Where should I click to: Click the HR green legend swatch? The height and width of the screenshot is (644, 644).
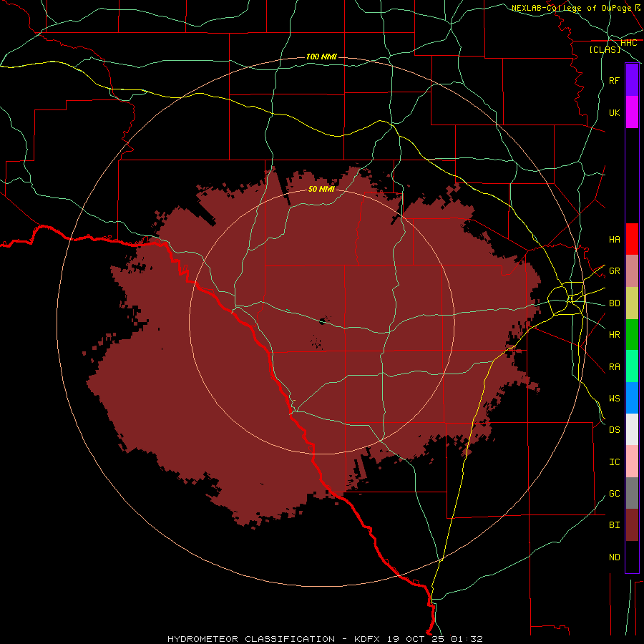(x=632, y=335)
